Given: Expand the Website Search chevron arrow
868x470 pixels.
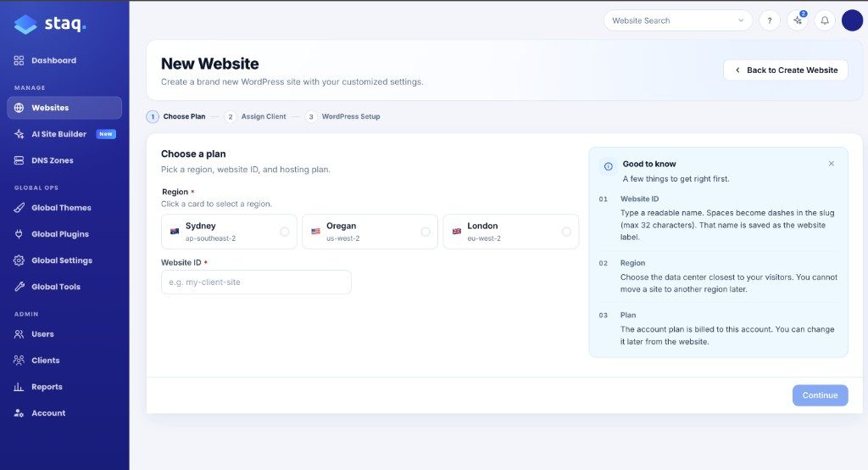Looking at the screenshot, I should tap(741, 20).
